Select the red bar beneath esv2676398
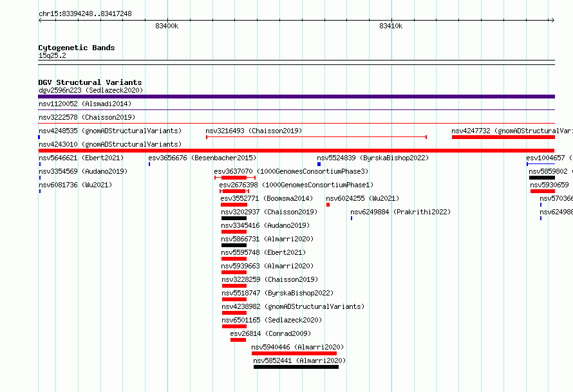573x392 pixels. coord(234,191)
